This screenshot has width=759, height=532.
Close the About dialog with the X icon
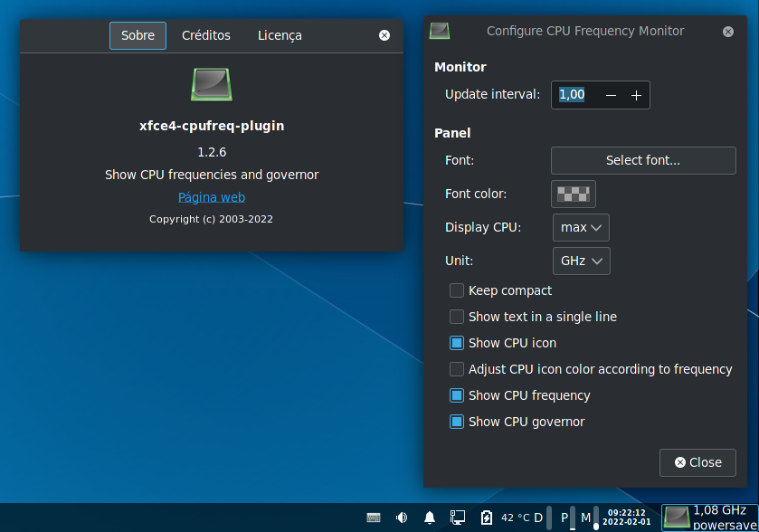[384, 35]
